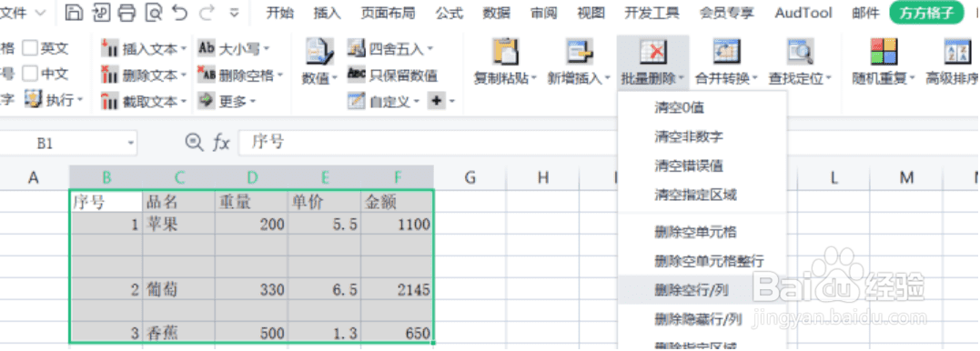The width and height of the screenshot is (980, 351).
Task: Click the 插入文本 icon
Action: (x=109, y=48)
